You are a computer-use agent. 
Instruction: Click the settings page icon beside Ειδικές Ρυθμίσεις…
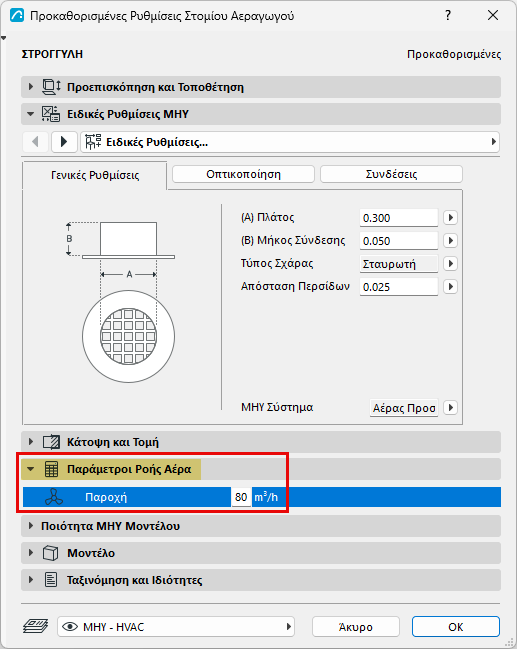coord(93,142)
